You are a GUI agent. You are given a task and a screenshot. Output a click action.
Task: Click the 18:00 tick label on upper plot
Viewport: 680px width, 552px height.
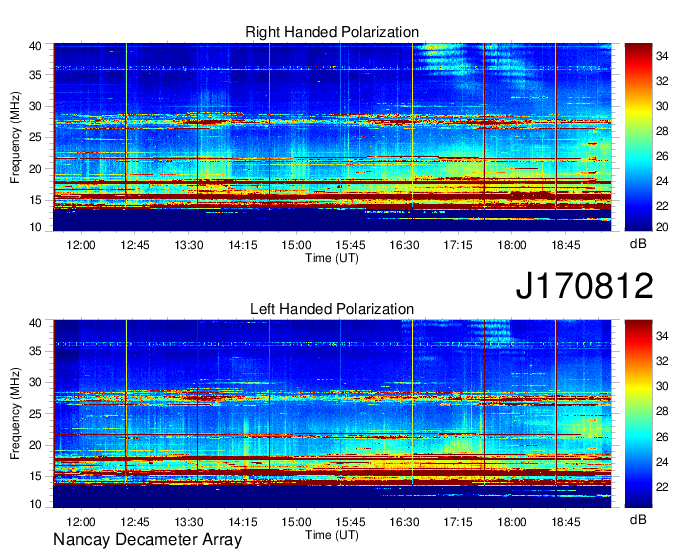pyautogui.click(x=512, y=245)
